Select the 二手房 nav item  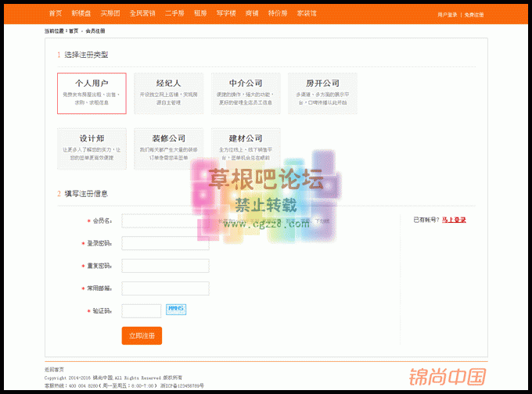(174, 13)
